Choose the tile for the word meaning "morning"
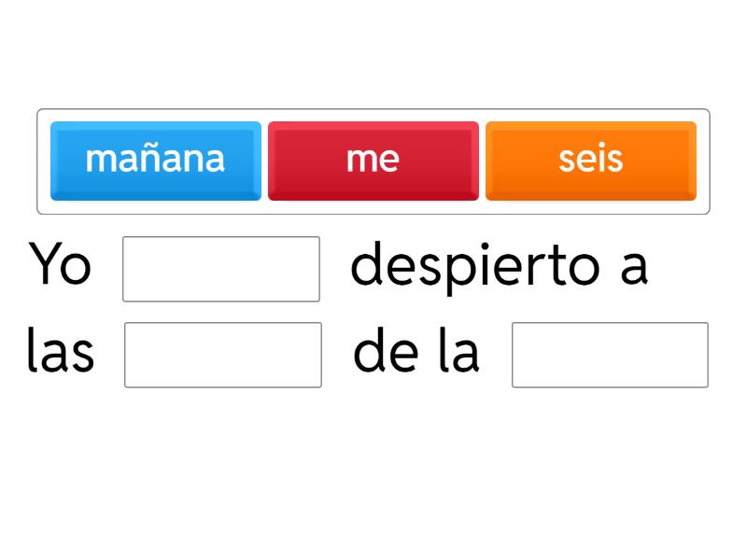This screenshot has height=560, width=747. 155,160
